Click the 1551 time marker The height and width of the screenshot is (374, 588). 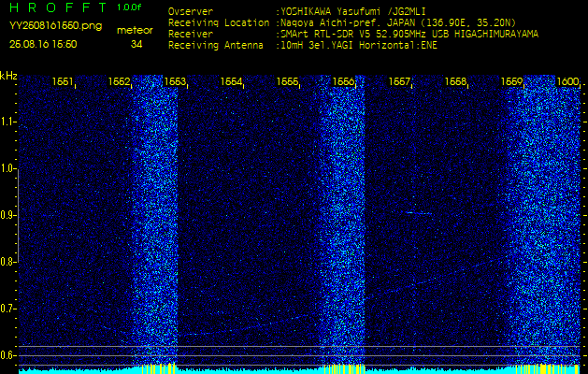click(x=63, y=81)
